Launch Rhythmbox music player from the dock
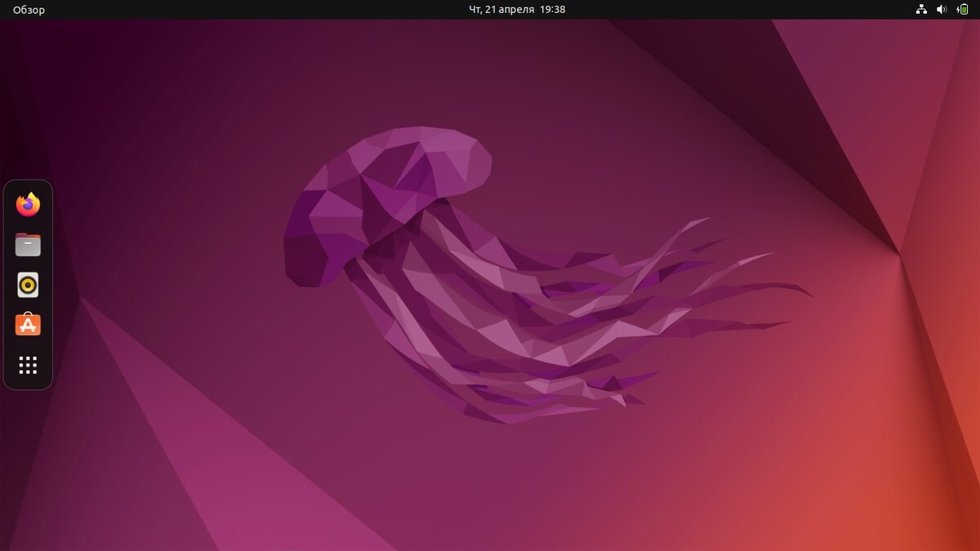This screenshot has height=551, width=980. click(x=28, y=285)
